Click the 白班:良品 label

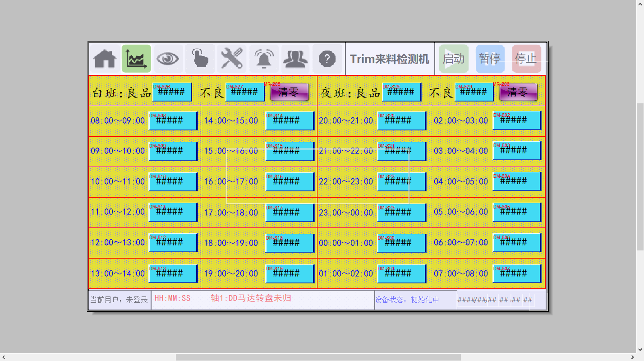coord(122,93)
